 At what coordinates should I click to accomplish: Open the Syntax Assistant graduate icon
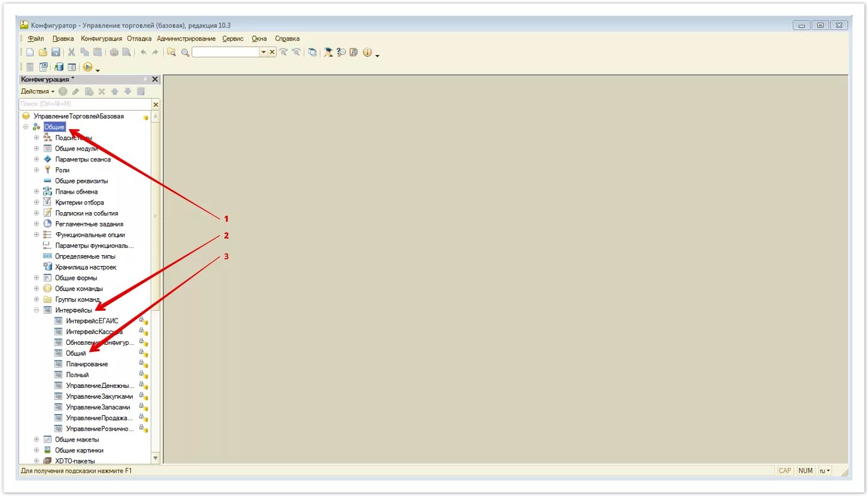click(x=328, y=52)
